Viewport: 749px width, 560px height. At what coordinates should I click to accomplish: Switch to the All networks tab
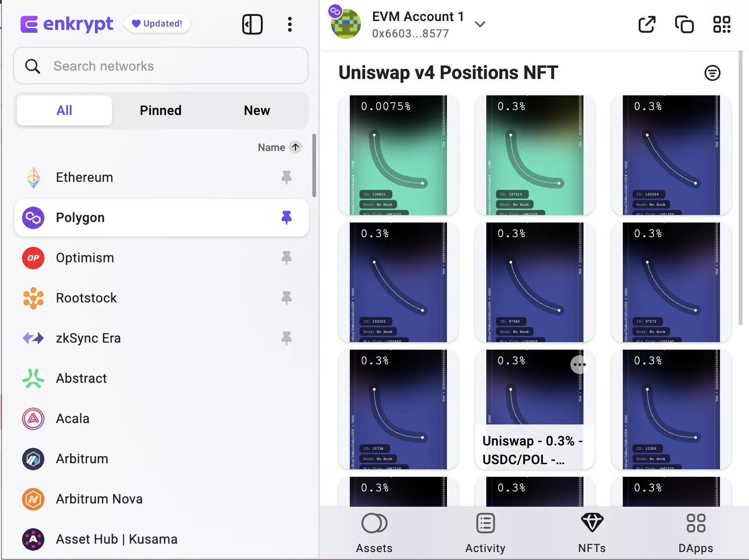pos(65,110)
